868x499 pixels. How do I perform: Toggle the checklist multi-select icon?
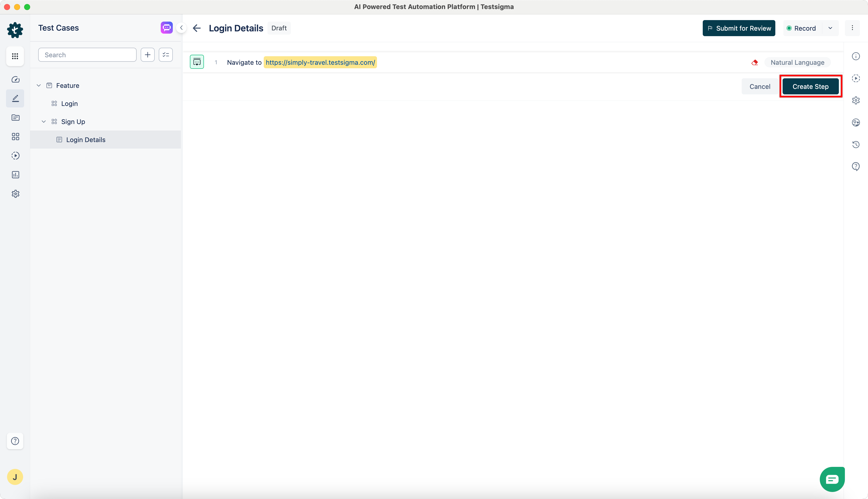(x=166, y=55)
